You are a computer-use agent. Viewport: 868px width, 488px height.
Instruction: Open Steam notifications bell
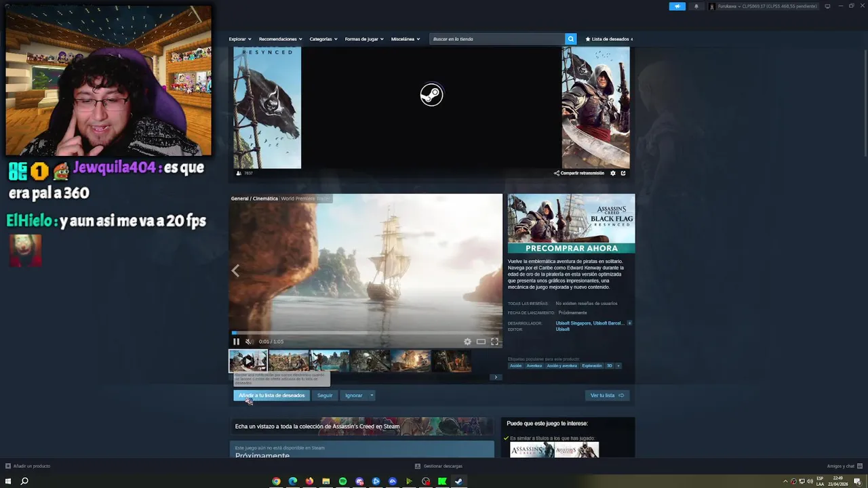tap(696, 6)
